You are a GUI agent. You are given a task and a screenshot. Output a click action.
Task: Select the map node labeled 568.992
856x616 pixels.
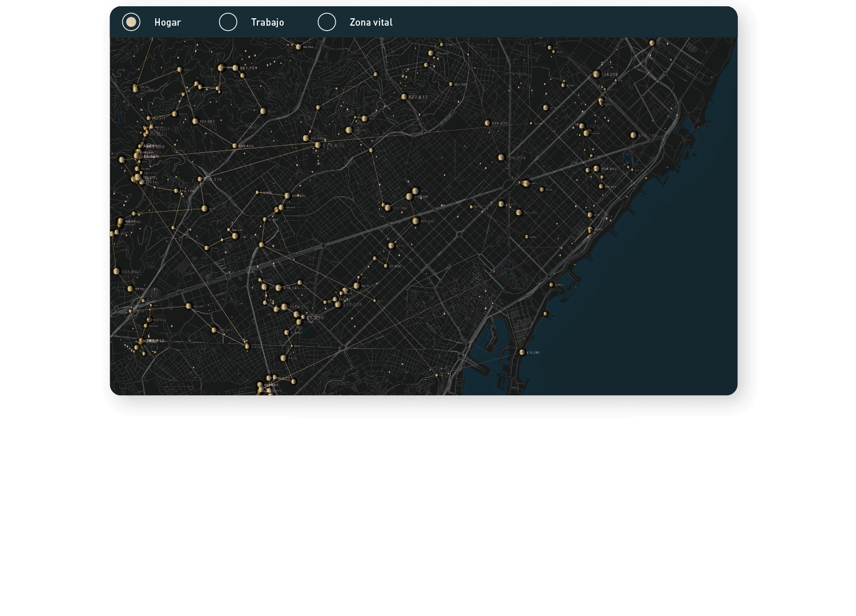(x=116, y=271)
